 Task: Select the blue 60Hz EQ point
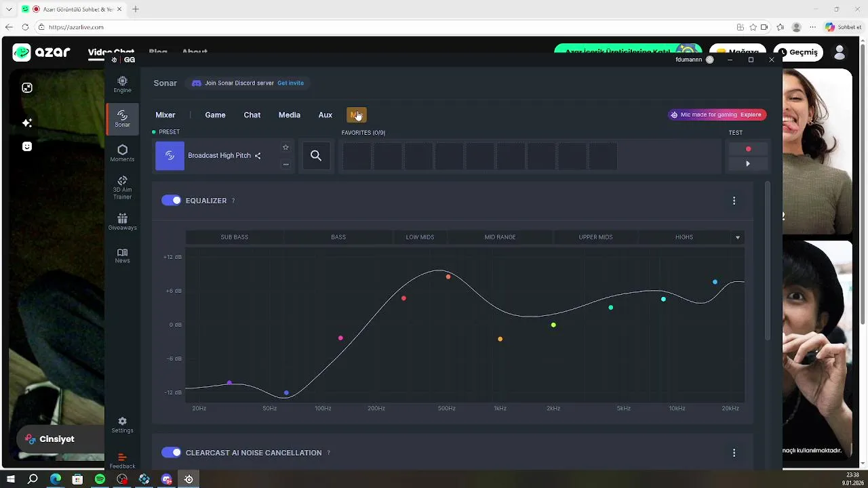tap(286, 392)
